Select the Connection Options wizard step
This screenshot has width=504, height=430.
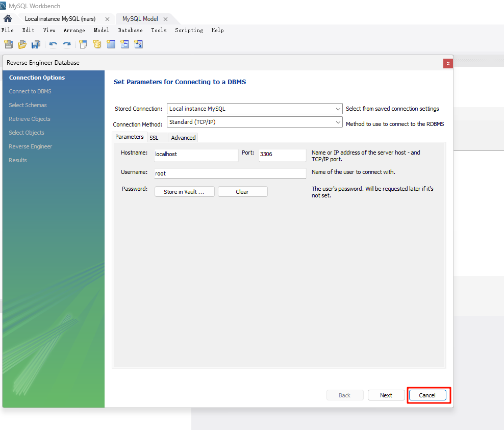click(37, 78)
